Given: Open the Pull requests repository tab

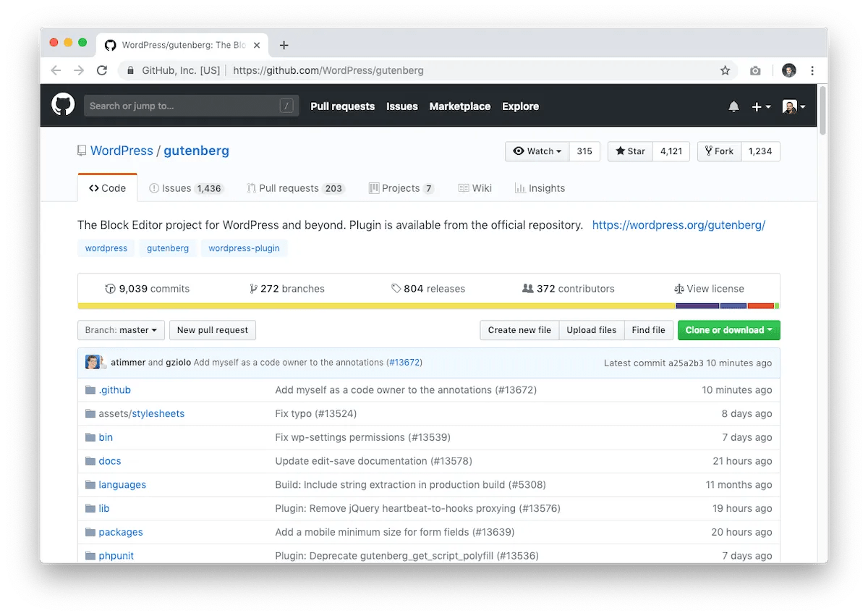Looking at the screenshot, I should tap(295, 188).
